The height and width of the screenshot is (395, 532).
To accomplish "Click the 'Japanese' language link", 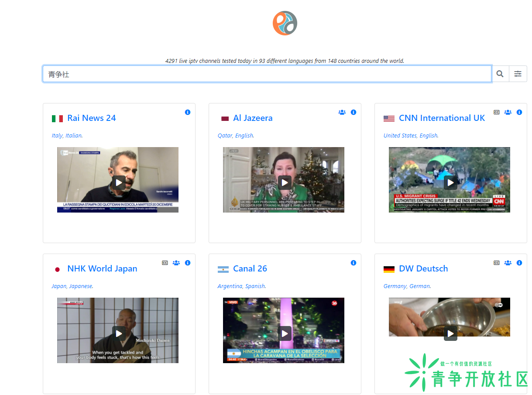I will pyautogui.click(x=81, y=286).
